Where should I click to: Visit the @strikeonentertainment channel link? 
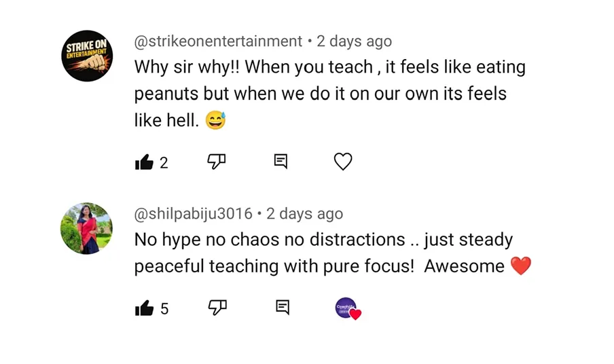tap(218, 41)
